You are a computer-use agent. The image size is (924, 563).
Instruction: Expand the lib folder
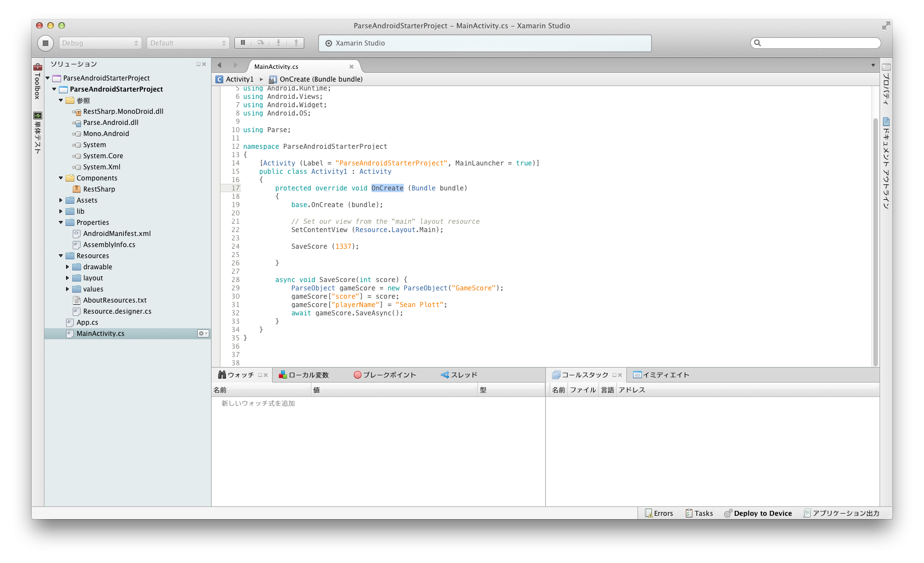tap(61, 212)
